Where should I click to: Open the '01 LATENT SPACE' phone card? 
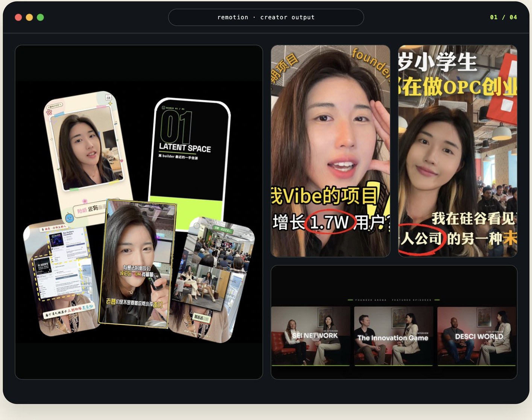(x=189, y=164)
